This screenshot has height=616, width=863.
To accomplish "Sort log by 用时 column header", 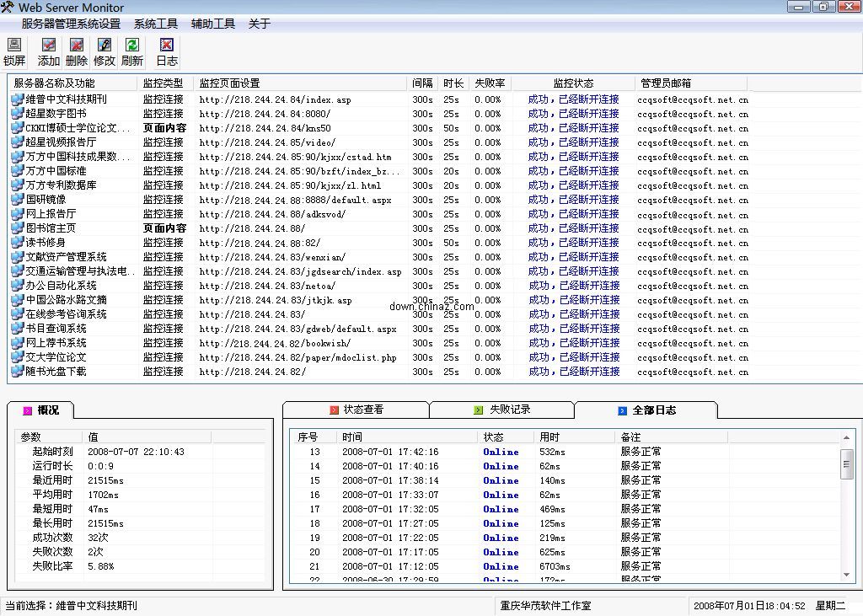I will pos(573,437).
